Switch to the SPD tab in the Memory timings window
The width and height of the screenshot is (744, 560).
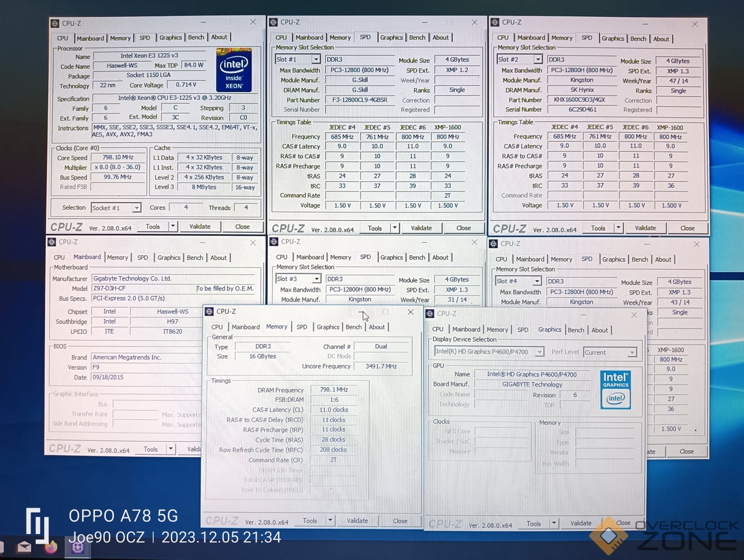point(302,327)
